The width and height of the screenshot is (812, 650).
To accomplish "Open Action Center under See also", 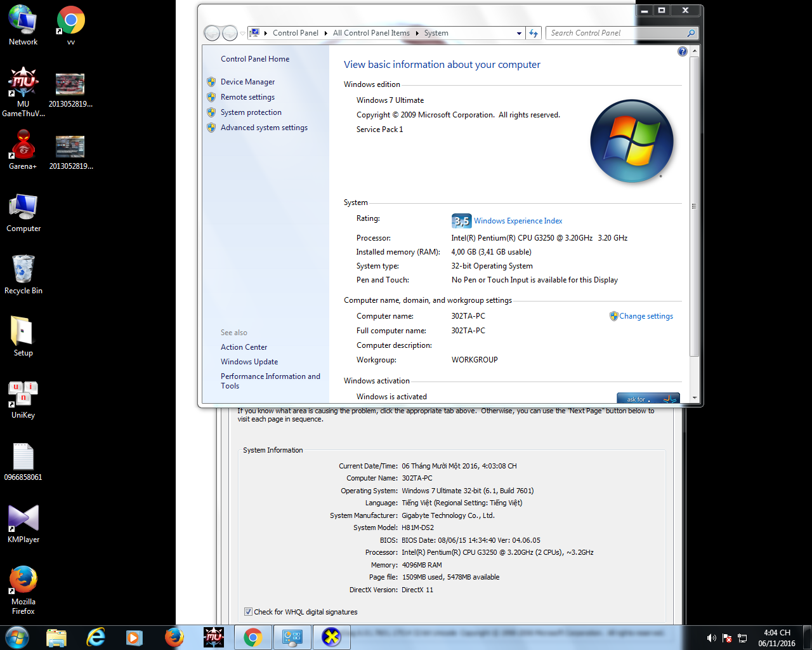I will (x=244, y=347).
